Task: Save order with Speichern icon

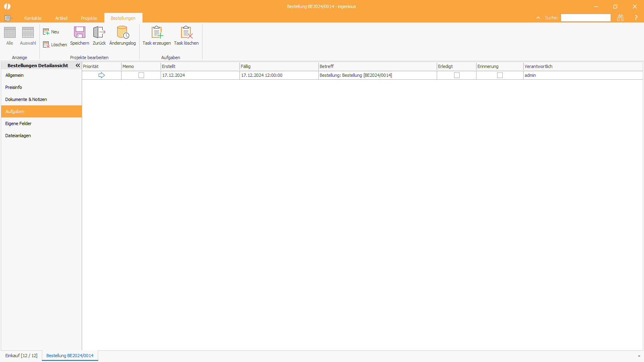Action: (80, 32)
